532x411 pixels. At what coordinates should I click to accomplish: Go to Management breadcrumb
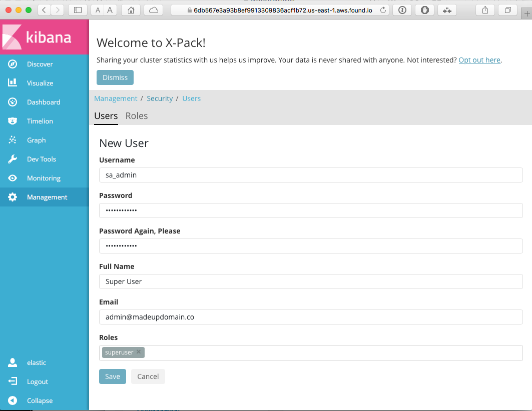click(116, 98)
